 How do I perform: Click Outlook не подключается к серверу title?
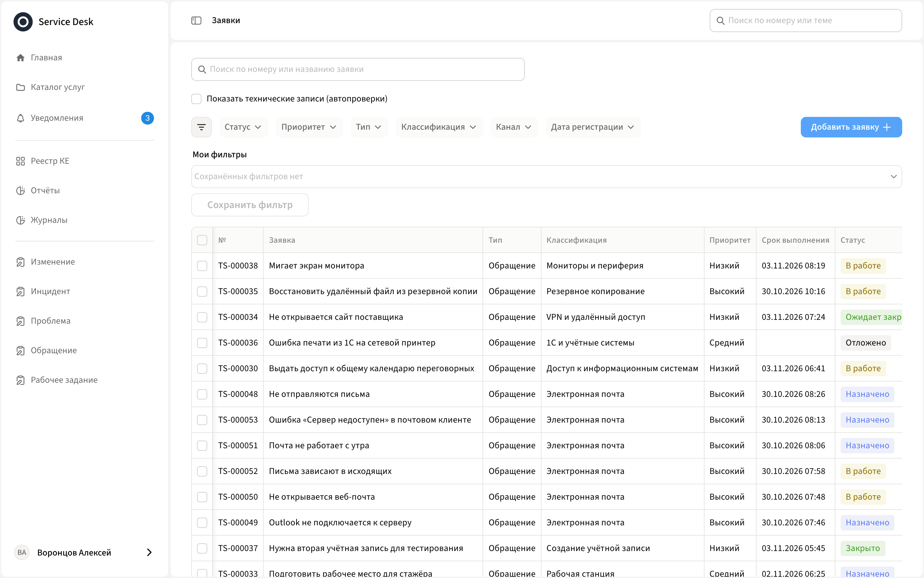(340, 522)
